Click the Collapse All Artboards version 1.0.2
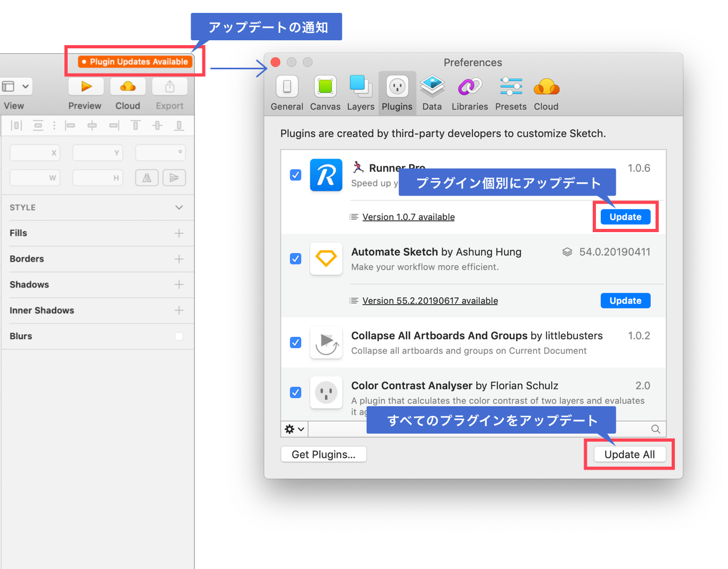 (639, 336)
